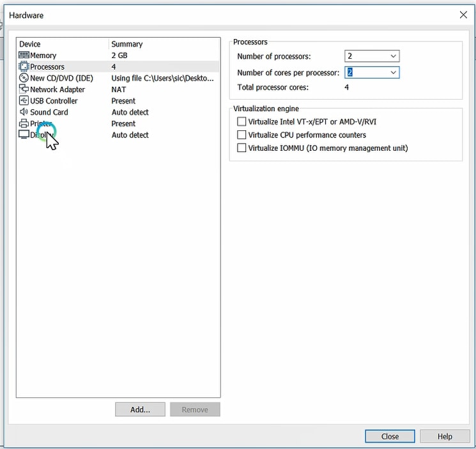
Task: Select the NAT summary of Network Adapter
Action: click(x=119, y=90)
